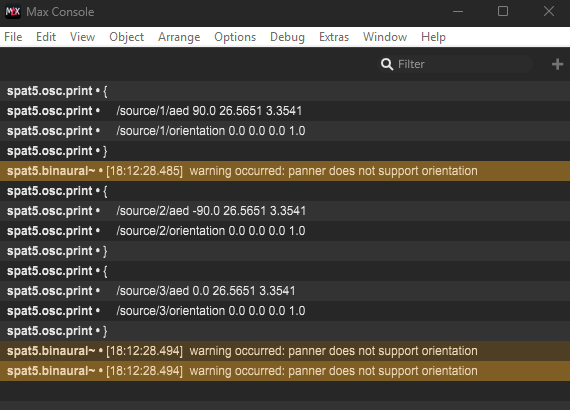Open the Help menu
The height and width of the screenshot is (410, 570).
433,37
